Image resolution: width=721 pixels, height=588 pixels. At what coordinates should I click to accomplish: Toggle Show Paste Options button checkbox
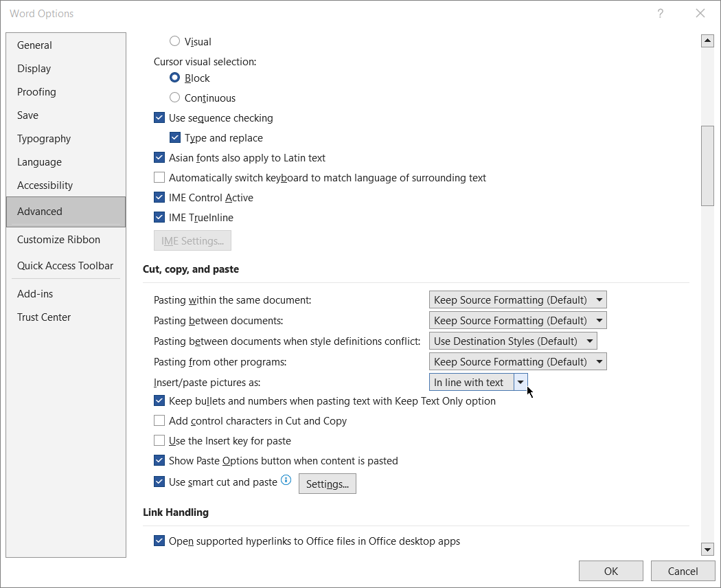(x=159, y=460)
